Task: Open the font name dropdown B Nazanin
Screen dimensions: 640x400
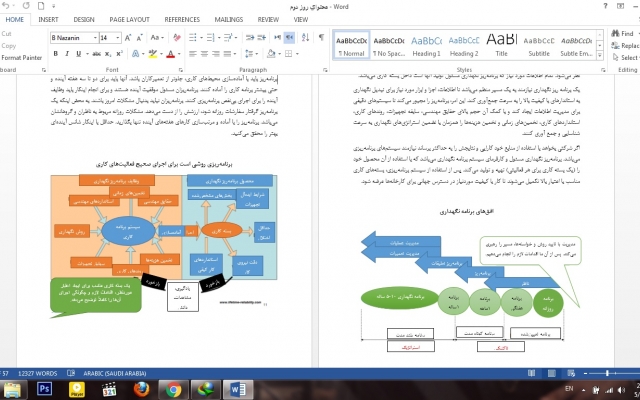Action: pyautogui.click(x=95, y=38)
